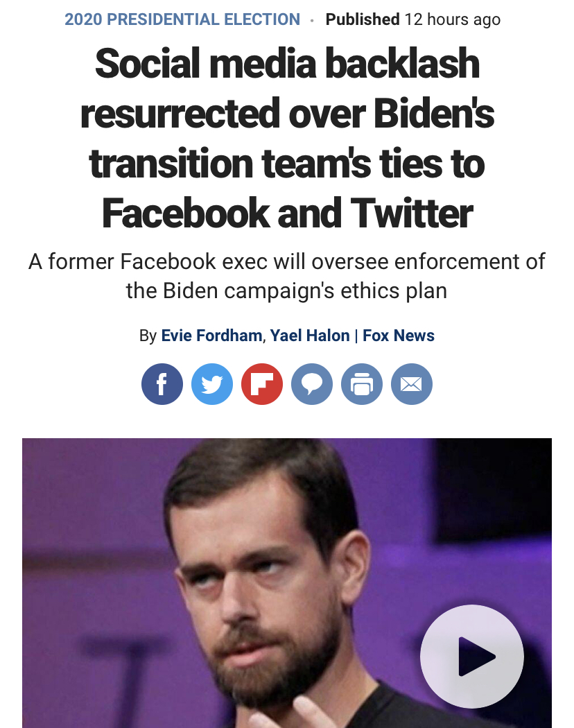Print the article using printer icon
Viewport: 574px width, 728px height.
(362, 384)
